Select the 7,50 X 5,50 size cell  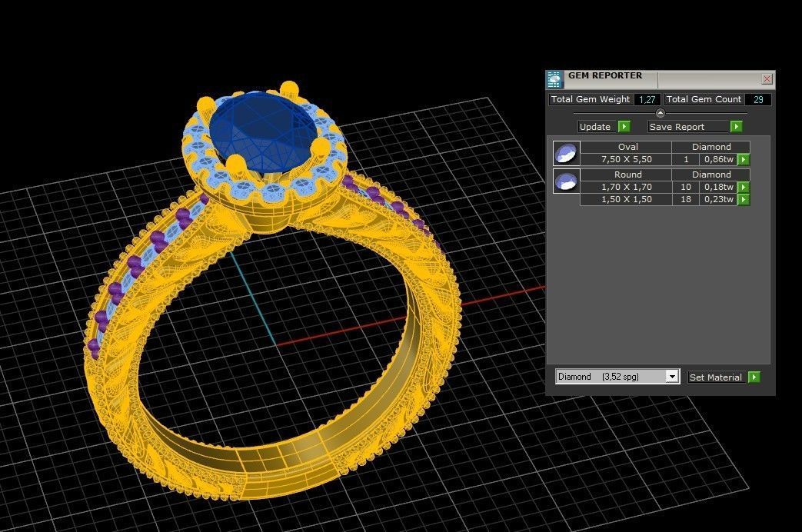pyautogui.click(x=627, y=159)
